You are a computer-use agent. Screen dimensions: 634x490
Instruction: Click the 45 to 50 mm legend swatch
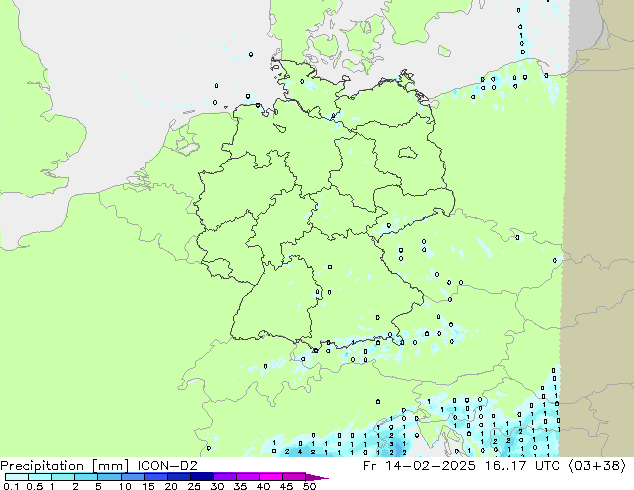294,477
